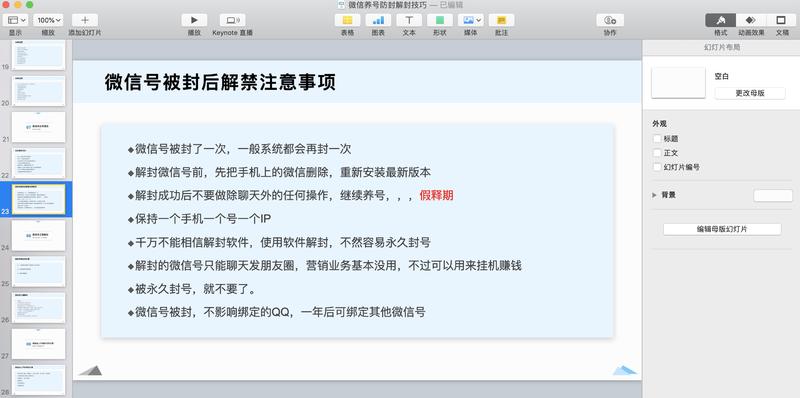Click bullet line starting 解封微信号前
Viewport: 800px width, 398px height.
(279, 172)
